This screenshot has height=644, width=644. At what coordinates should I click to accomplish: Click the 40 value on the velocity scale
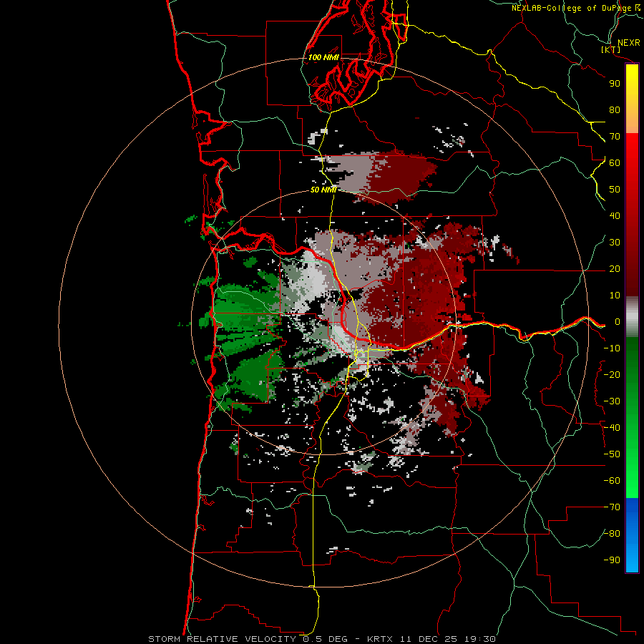(615, 216)
